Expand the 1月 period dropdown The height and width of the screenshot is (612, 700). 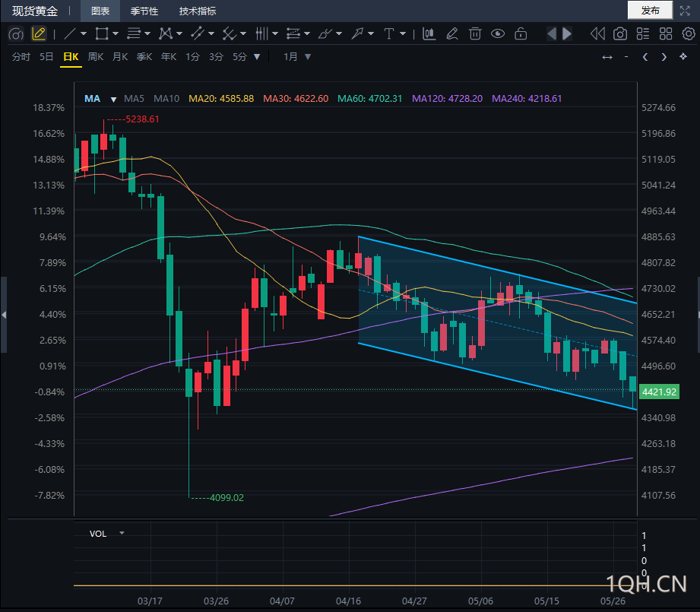click(308, 57)
